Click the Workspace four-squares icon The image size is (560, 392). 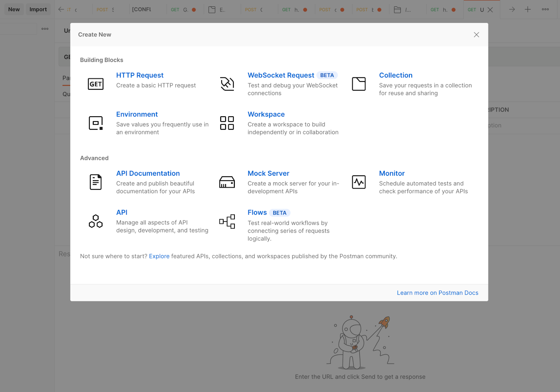[227, 123]
